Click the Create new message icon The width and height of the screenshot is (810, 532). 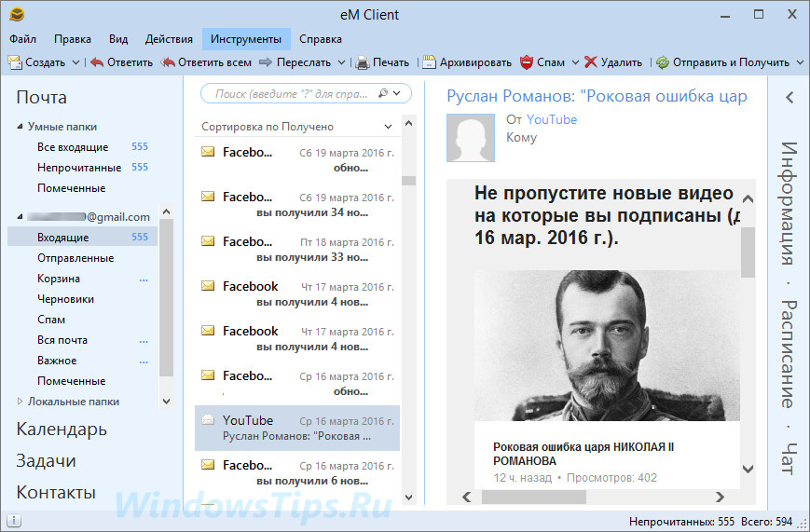point(15,62)
